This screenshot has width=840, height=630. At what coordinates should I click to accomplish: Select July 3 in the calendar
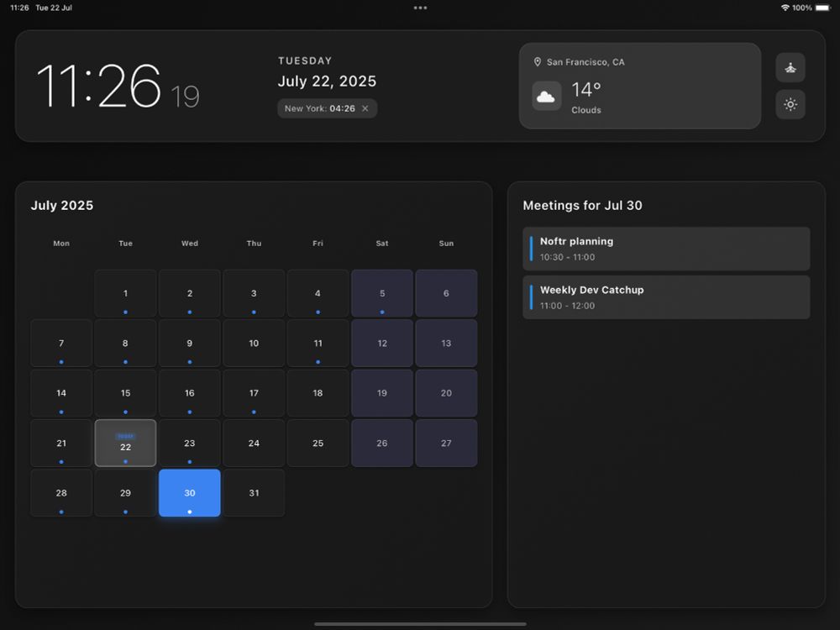[254, 293]
